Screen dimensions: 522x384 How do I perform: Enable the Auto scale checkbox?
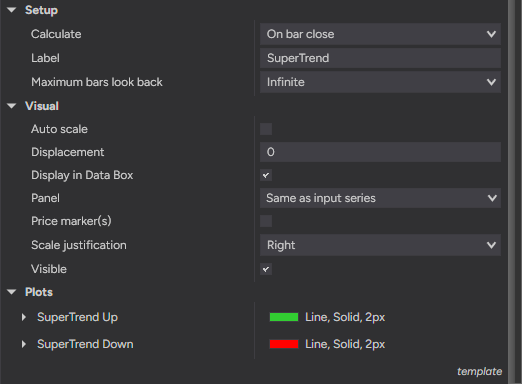pos(266,129)
